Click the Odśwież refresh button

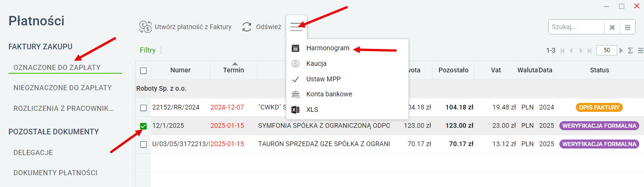click(x=261, y=27)
